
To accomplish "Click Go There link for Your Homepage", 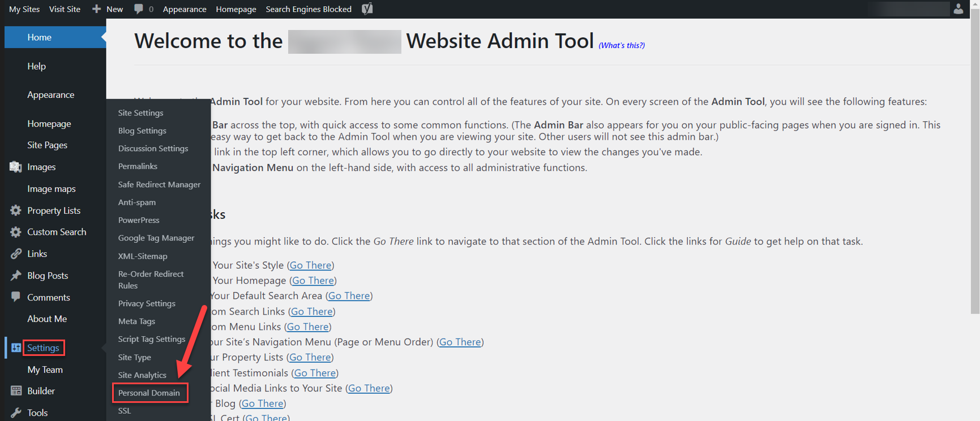I will coord(313,281).
